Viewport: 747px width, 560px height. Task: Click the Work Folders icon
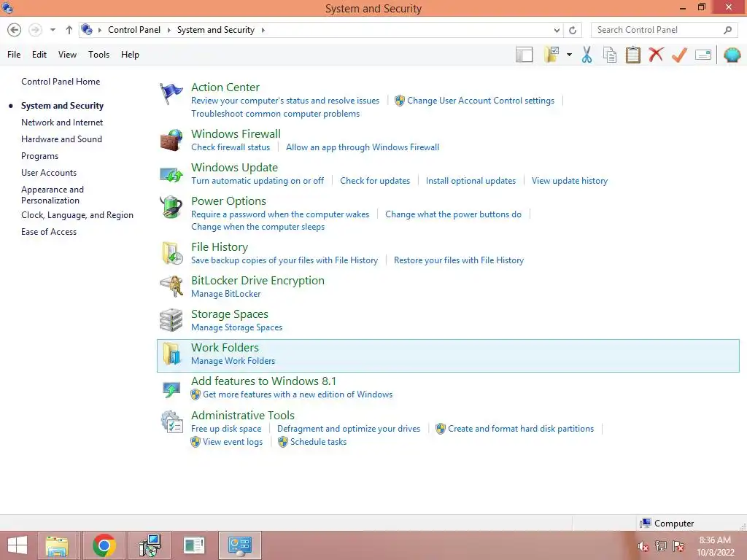click(171, 354)
